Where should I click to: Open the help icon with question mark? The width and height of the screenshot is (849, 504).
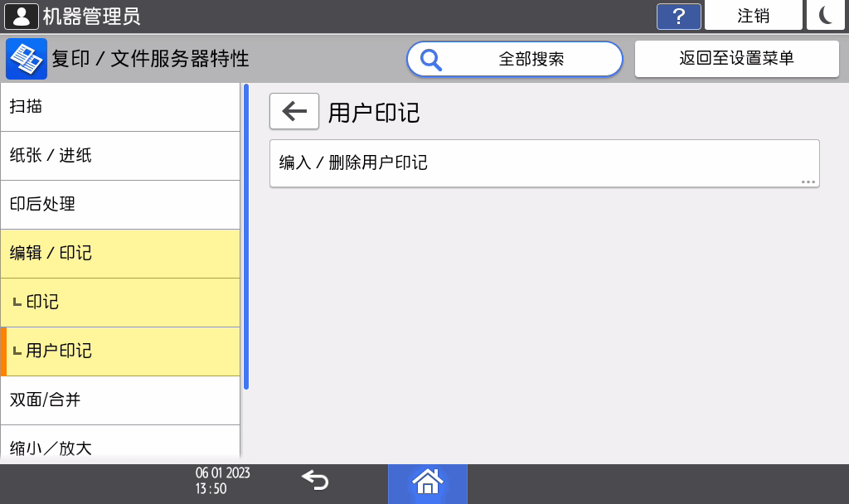click(678, 17)
